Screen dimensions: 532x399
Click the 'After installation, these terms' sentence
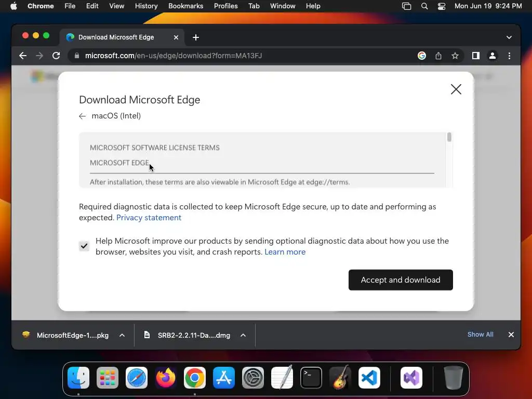[x=220, y=182]
